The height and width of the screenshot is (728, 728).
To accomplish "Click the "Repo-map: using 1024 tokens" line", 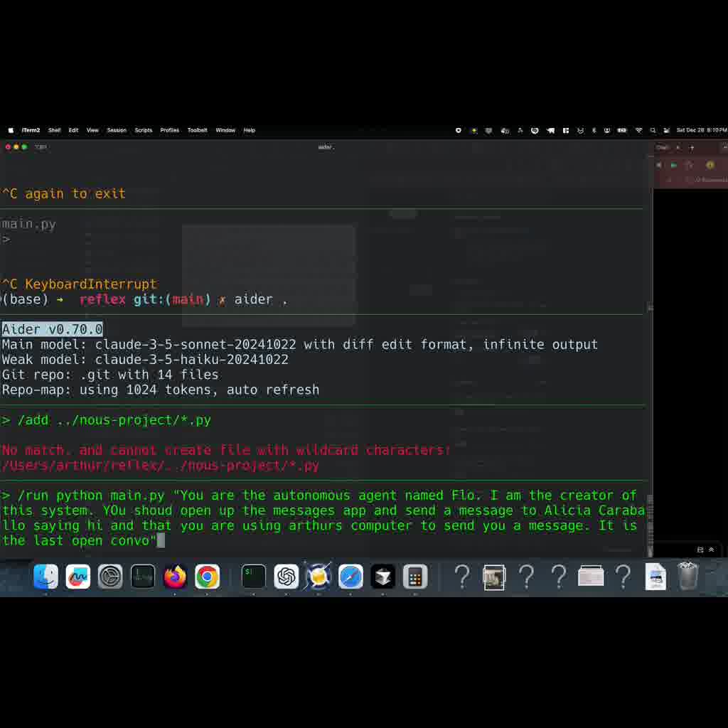I will coord(160,390).
